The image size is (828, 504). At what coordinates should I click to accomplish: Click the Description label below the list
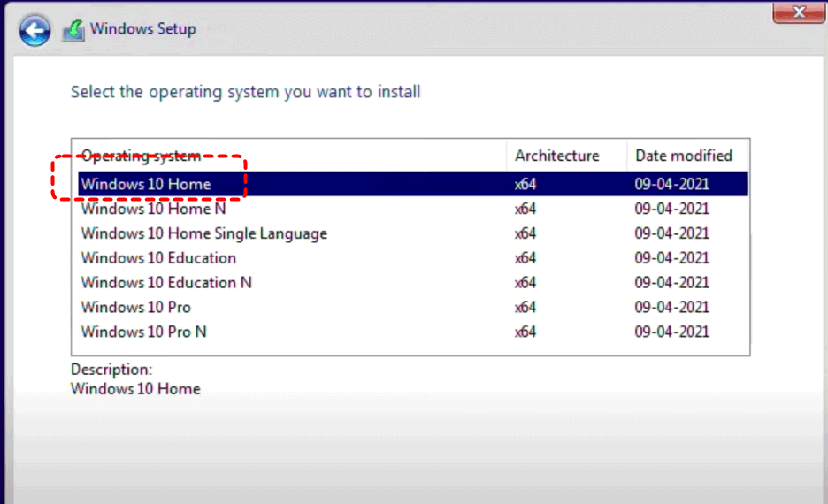[x=111, y=370]
